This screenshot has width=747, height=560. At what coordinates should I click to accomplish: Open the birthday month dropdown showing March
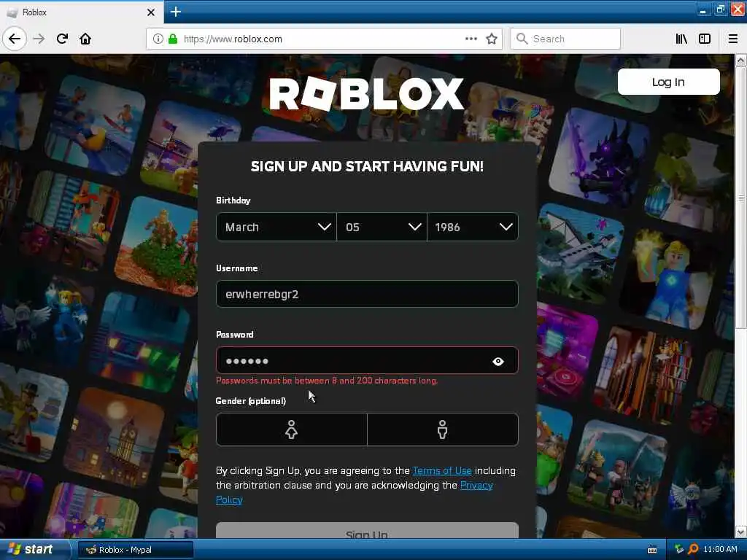point(276,227)
